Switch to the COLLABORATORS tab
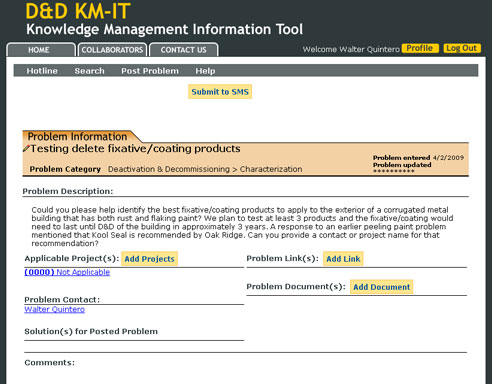This screenshot has height=384, width=492. point(112,50)
